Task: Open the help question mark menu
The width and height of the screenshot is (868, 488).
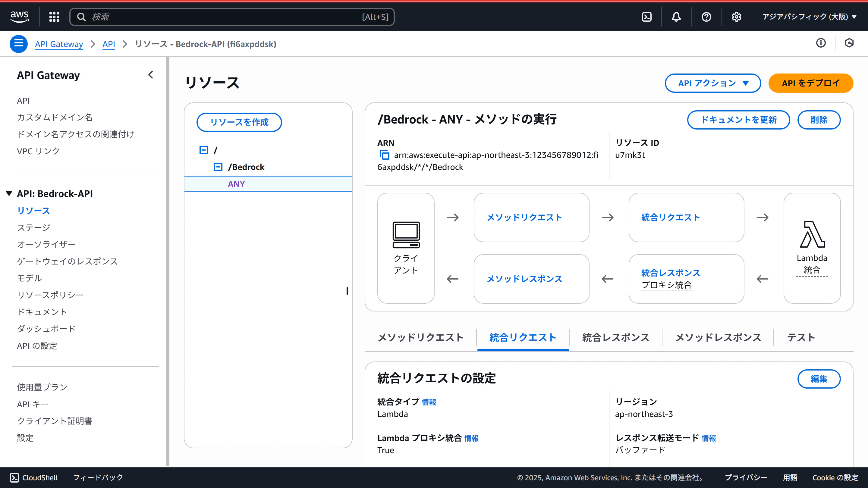Action: click(706, 17)
